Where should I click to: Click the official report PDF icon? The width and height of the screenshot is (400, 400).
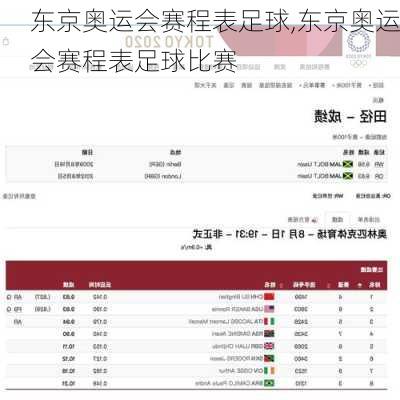314,219
